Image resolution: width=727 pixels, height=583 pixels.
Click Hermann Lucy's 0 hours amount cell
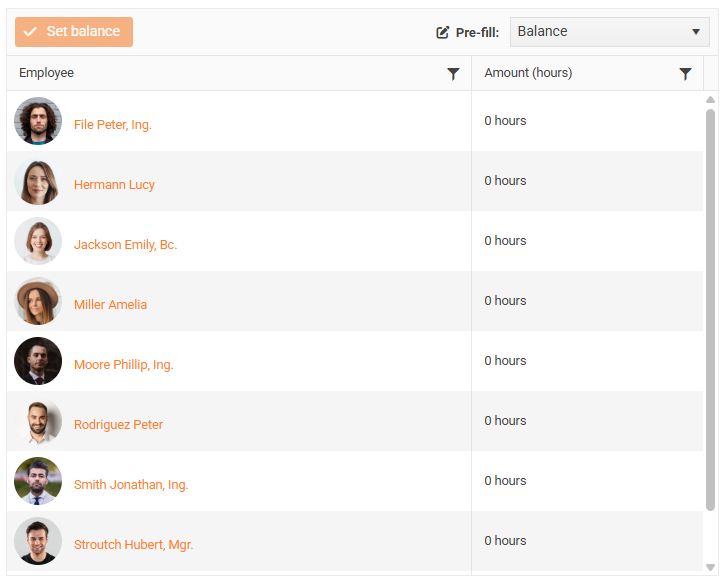pos(506,181)
